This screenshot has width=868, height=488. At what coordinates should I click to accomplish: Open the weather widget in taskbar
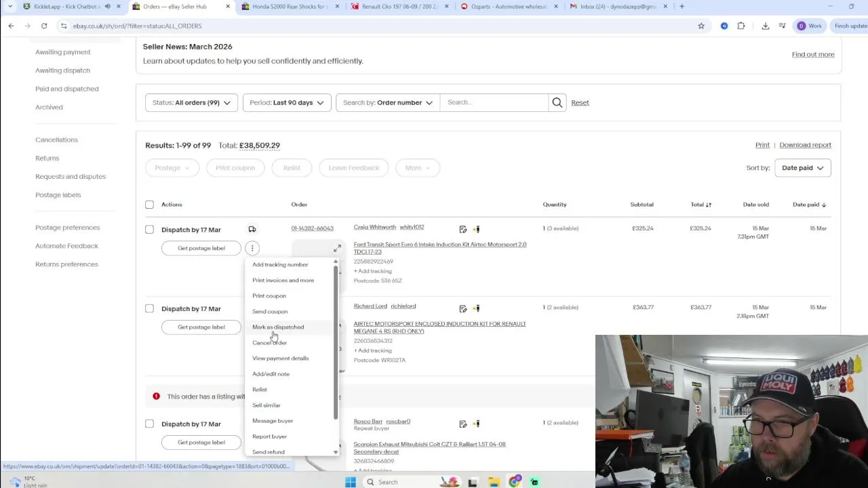27,482
